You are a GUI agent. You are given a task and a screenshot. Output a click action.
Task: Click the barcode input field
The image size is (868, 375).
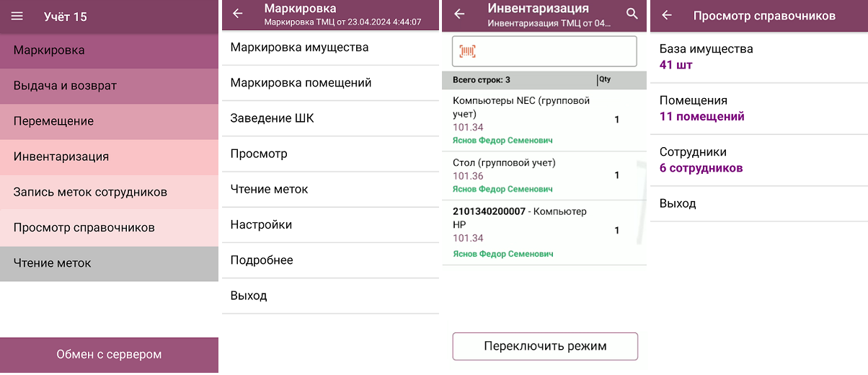point(544,51)
